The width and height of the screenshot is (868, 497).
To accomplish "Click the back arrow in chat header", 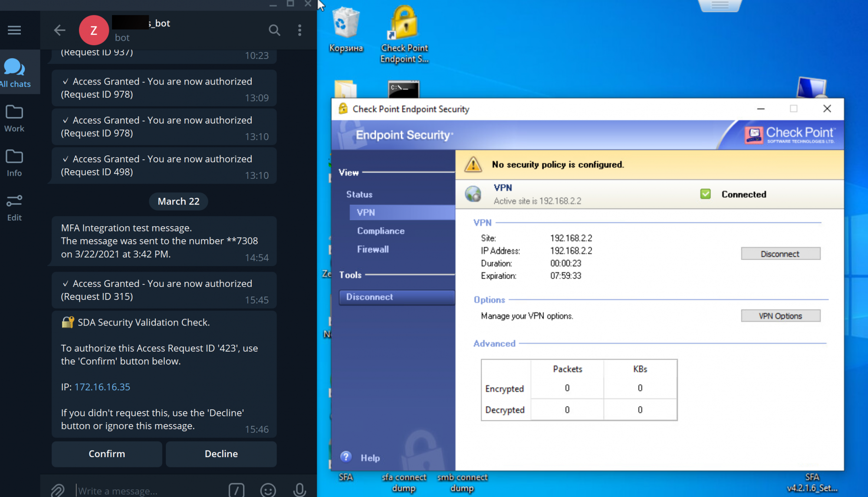I will pos(59,30).
